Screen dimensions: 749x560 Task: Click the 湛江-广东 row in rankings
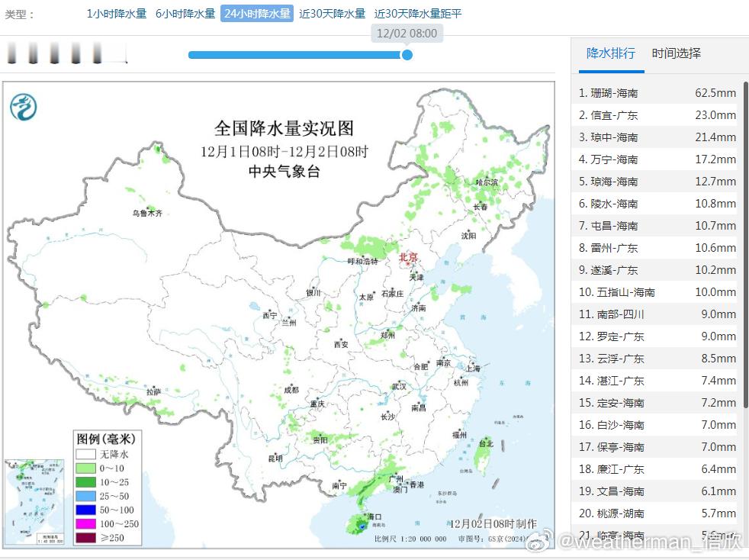click(x=656, y=381)
